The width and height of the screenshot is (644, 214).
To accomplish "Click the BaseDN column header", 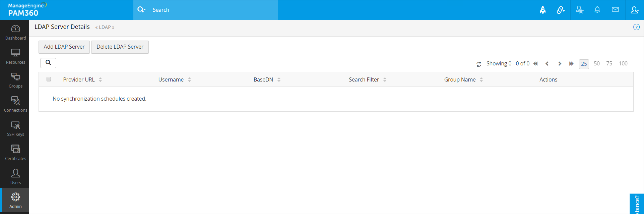I will [263, 79].
